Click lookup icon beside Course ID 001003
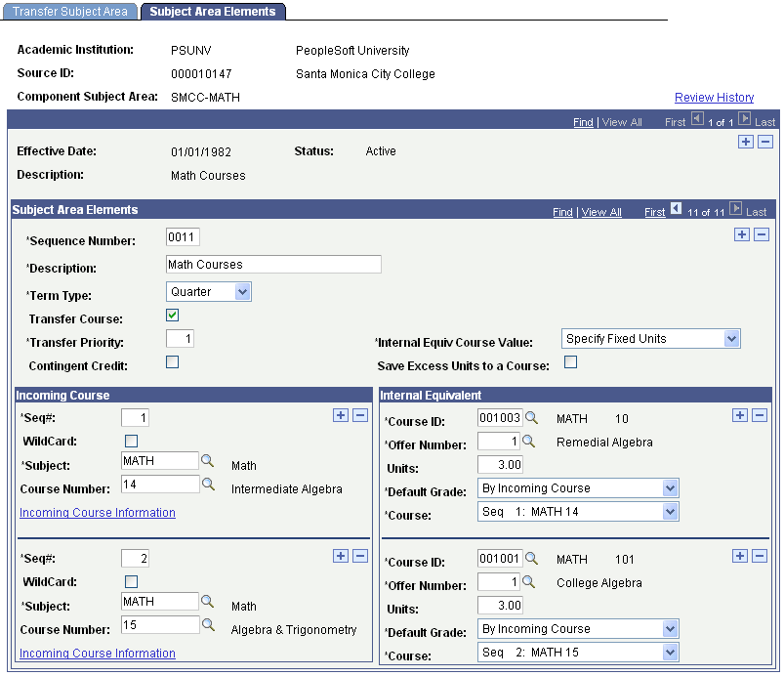This screenshot has height=676, width=784. point(531,418)
